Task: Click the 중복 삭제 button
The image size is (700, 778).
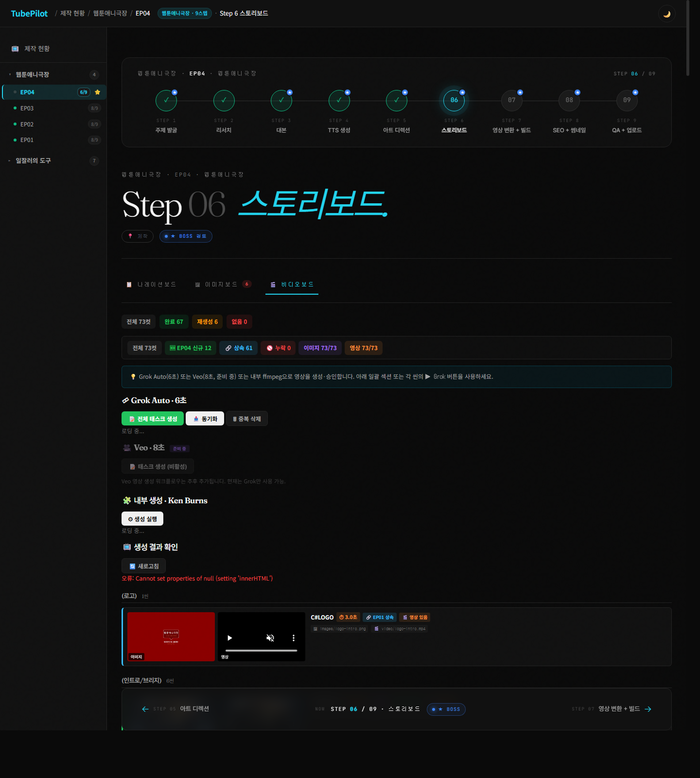Action: point(247,419)
